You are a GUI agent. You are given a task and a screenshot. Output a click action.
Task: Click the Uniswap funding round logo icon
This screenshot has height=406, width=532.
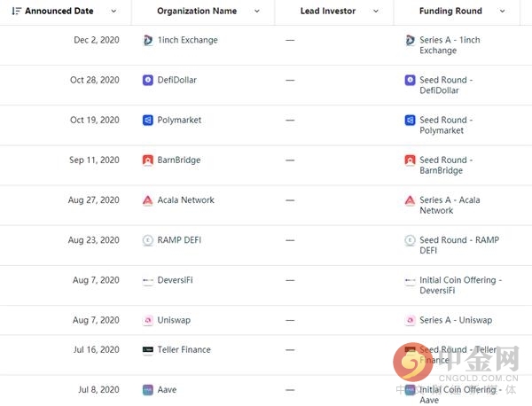(x=410, y=320)
